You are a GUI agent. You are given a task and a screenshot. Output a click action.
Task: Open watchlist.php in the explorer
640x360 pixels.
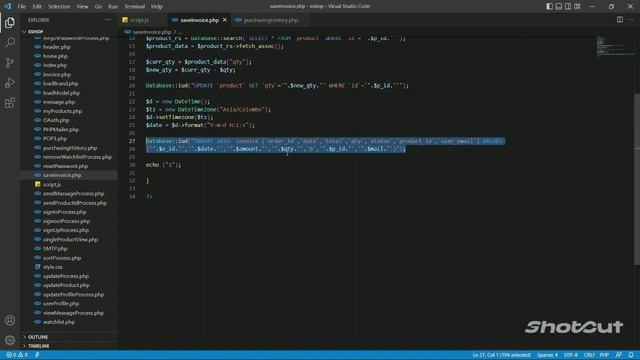pos(59,322)
